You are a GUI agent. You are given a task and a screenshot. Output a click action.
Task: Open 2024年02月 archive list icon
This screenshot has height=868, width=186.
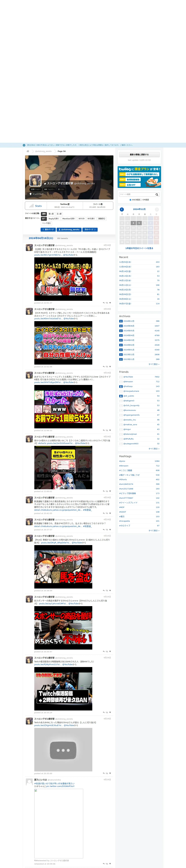[x=121, y=345]
